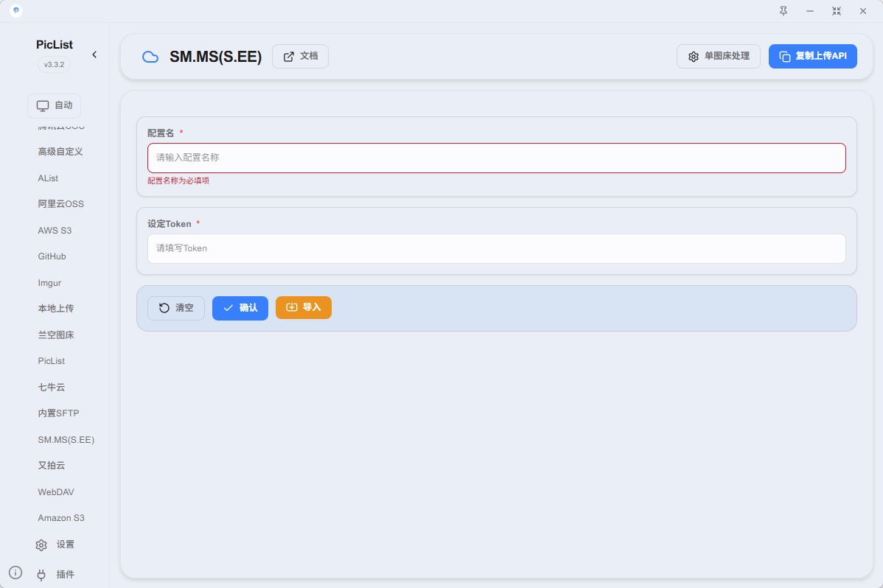Image resolution: width=883 pixels, height=588 pixels.
Task: Click the info circle icon
Action: click(15, 573)
